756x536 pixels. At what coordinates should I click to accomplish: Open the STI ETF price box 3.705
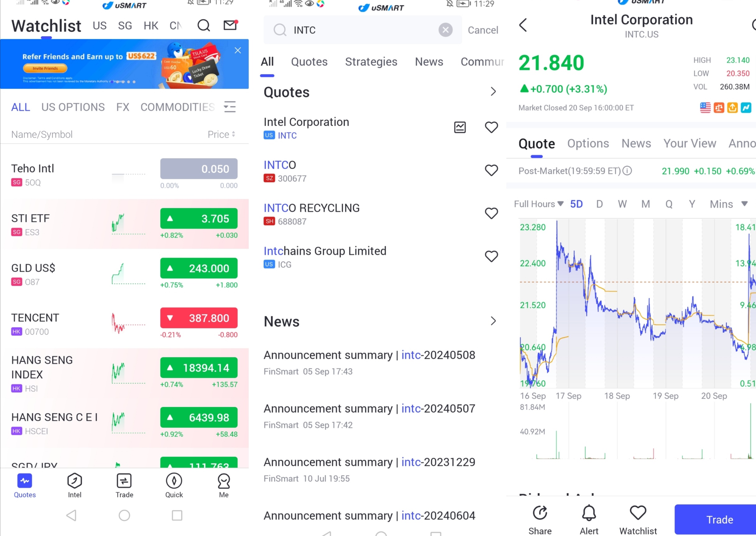coord(199,219)
